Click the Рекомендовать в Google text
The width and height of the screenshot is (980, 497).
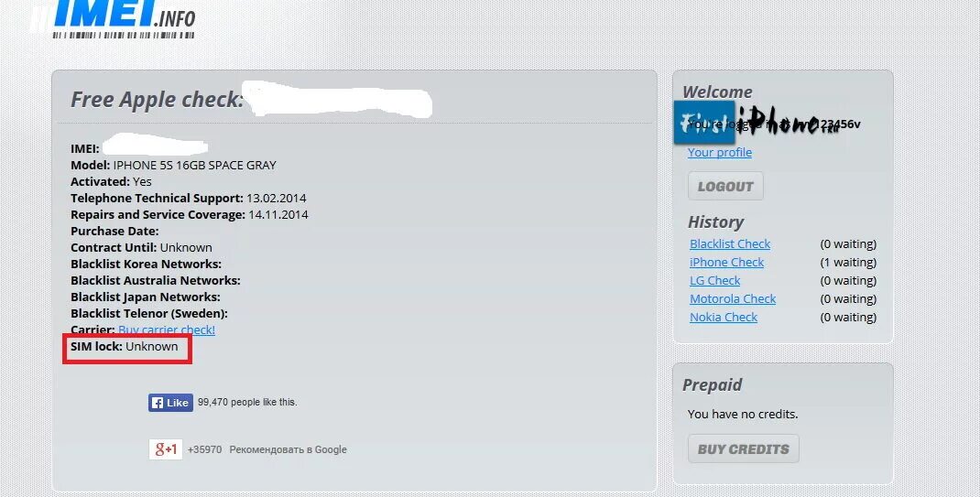point(288,449)
